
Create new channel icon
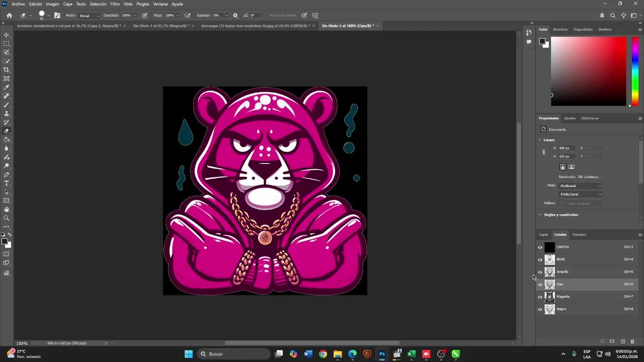623,341
